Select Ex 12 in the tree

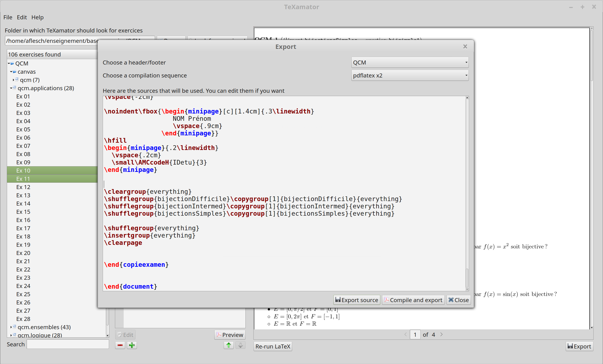coord(23,187)
